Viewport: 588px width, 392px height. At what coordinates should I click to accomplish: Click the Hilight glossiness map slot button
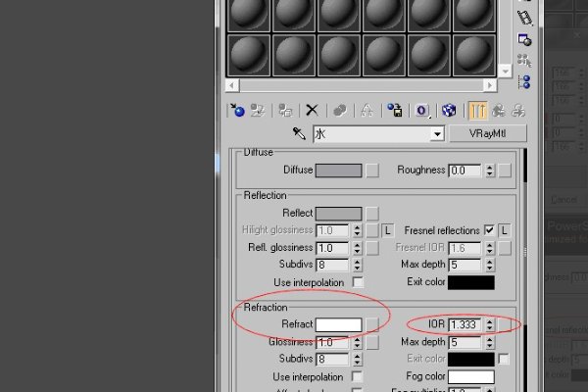(x=372, y=230)
